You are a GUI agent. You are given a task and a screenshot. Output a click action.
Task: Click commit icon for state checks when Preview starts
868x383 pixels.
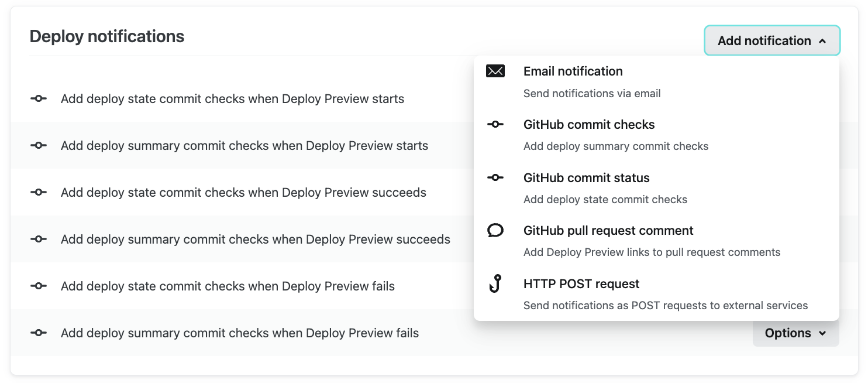39,99
